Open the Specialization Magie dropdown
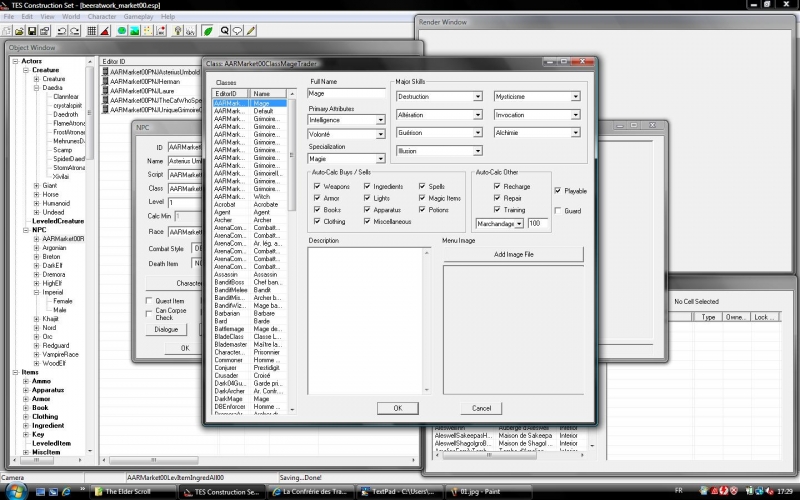This screenshot has height=500, width=800. tap(380, 160)
